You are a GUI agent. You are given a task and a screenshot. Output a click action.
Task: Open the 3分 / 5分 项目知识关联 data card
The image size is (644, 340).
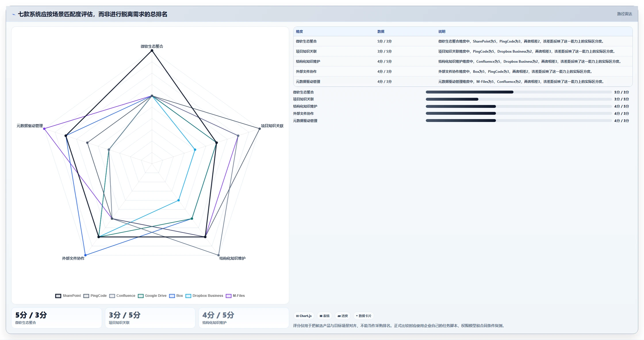pos(150,318)
